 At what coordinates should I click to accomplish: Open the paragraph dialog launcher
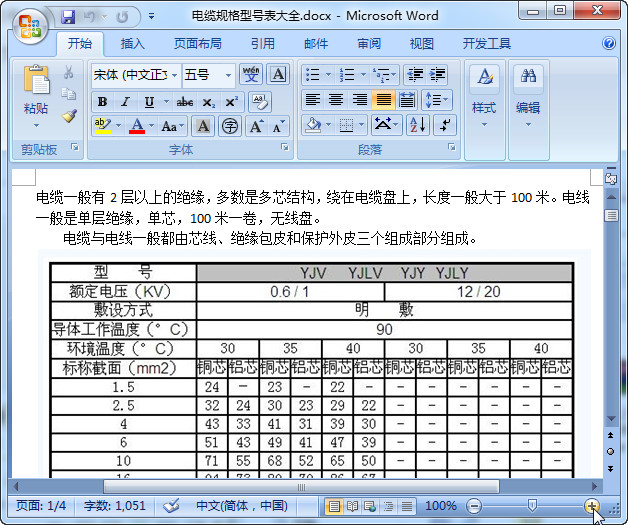point(451,147)
